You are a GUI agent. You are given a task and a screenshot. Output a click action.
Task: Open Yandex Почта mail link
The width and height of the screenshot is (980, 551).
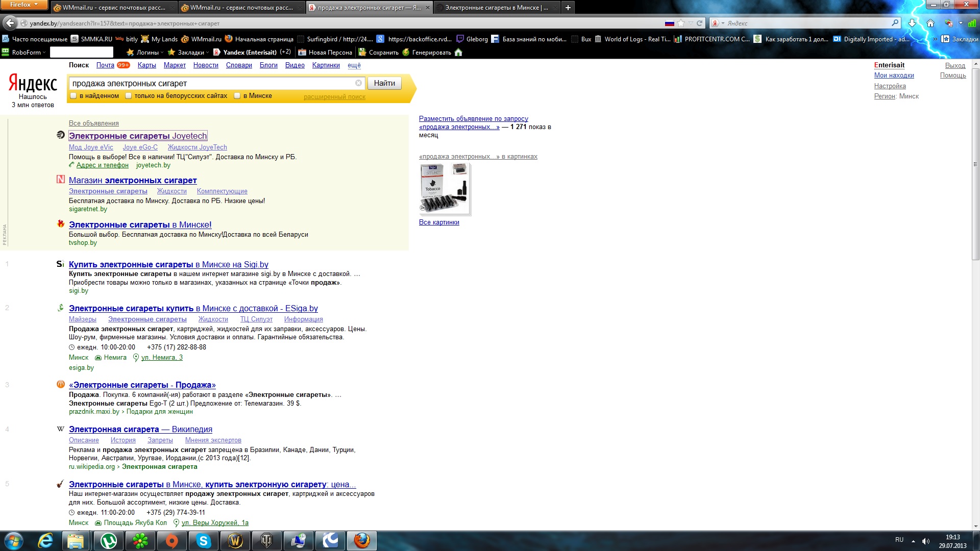point(105,65)
